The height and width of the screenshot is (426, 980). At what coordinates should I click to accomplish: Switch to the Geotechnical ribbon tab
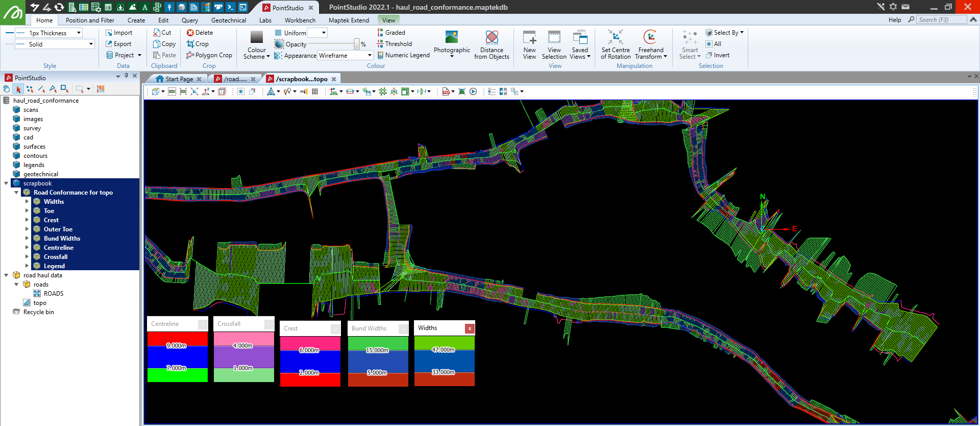[x=229, y=20]
